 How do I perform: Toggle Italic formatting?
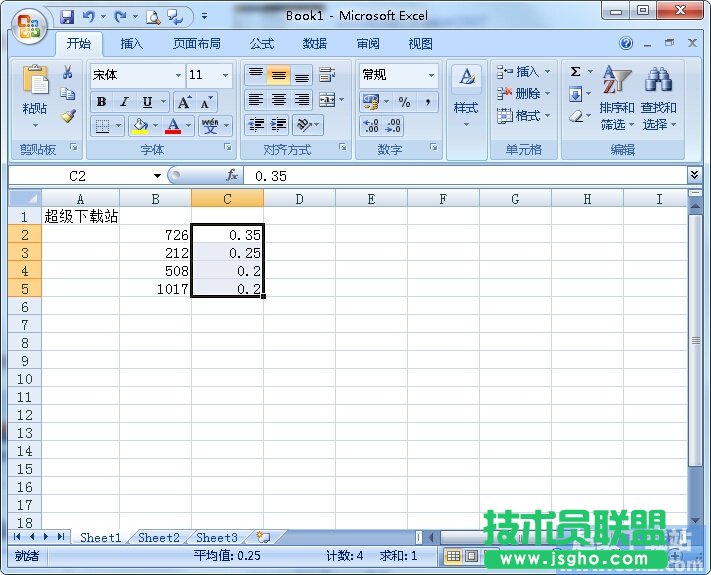pos(124,102)
